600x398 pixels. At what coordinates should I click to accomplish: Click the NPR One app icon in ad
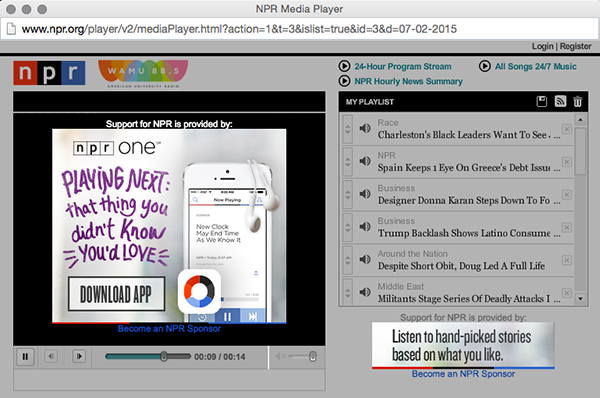199,291
